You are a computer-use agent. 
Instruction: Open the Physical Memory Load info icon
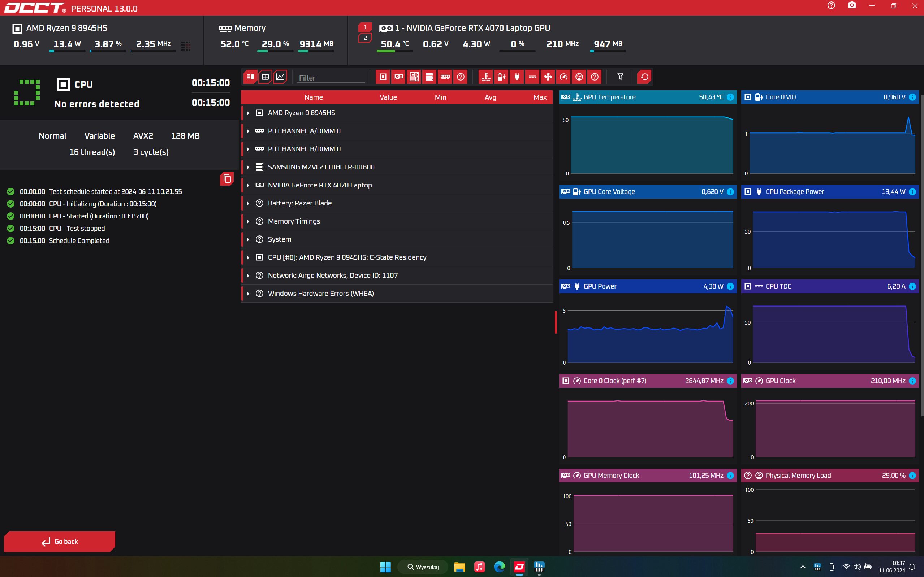[x=912, y=476]
